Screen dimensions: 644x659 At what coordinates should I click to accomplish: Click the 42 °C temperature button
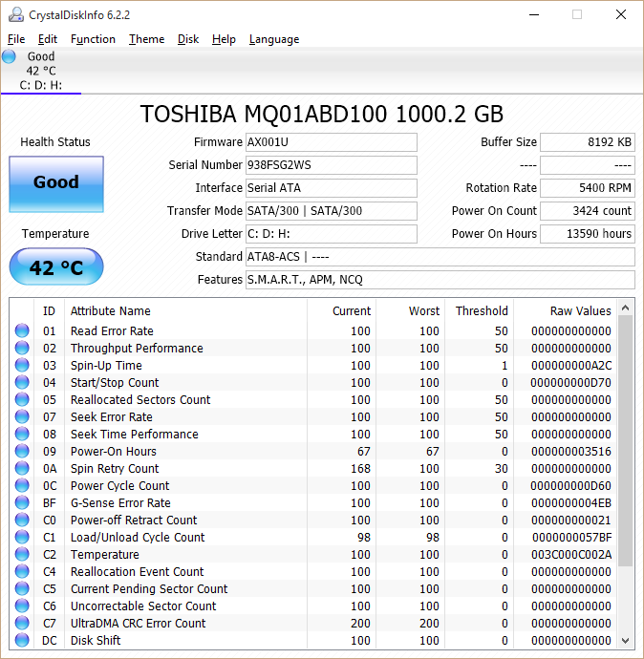click(56, 266)
